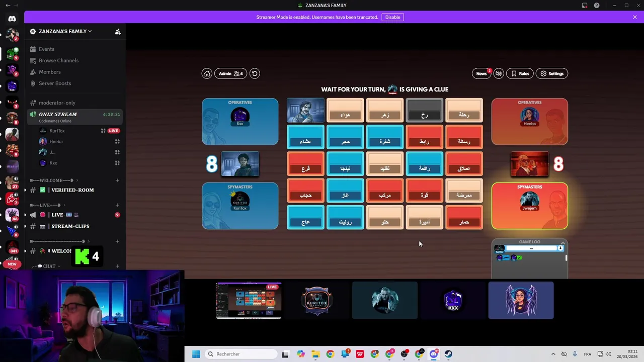Open File Explorer from the taskbar
This screenshot has height=362, width=644.
[x=315, y=354]
